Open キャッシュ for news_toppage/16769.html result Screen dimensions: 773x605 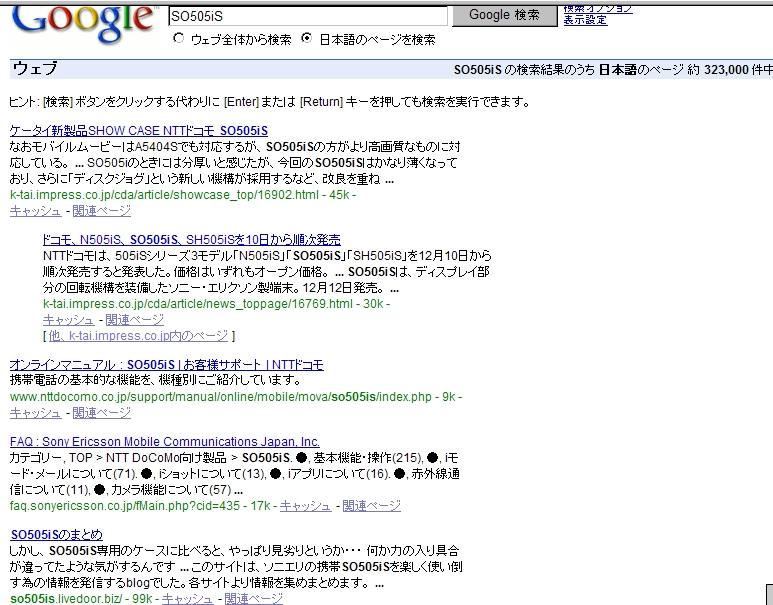tap(69, 320)
